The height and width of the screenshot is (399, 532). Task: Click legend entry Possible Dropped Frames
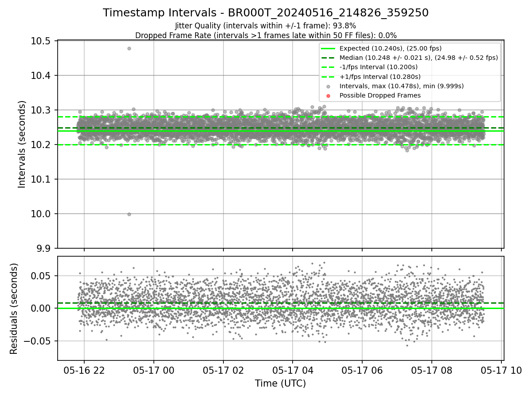click(380, 95)
